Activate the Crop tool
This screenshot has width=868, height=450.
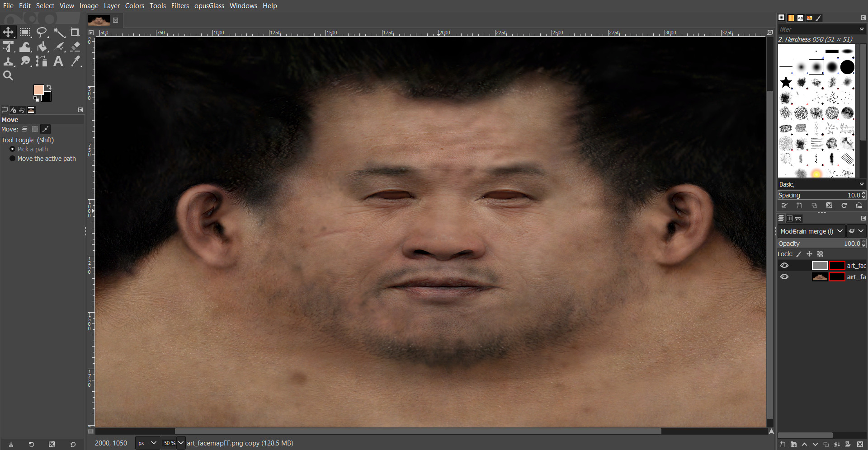coord(75,32)
